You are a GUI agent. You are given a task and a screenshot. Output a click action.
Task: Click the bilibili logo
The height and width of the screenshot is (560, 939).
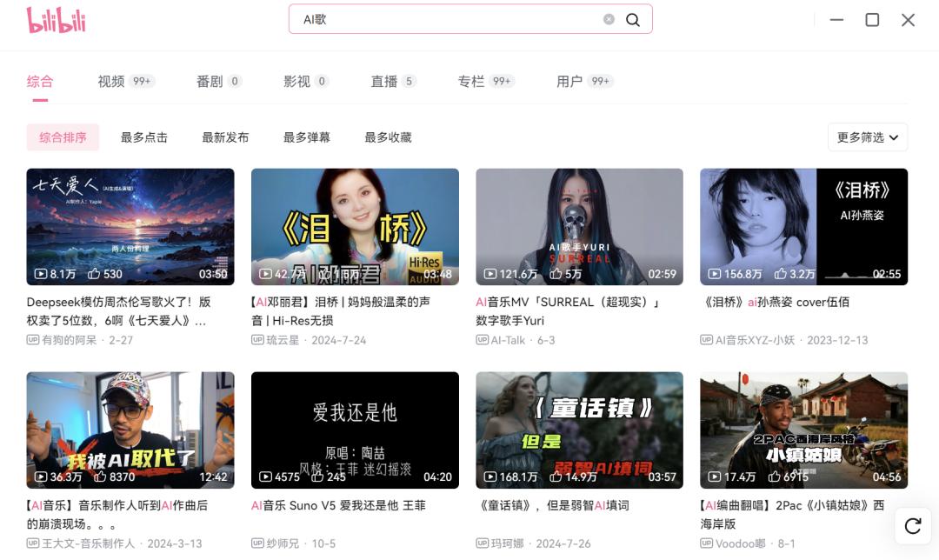(x=57, y=20)
